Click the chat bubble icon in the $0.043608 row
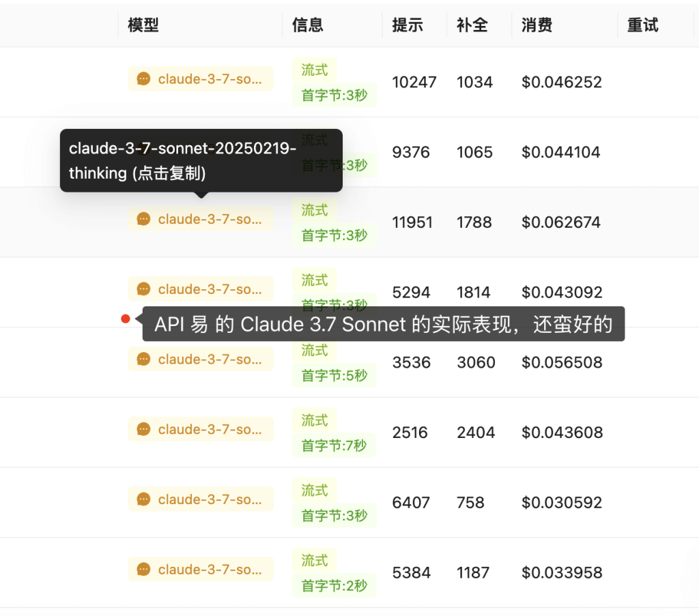The height and width of the screenshot is (616, 699). 143,430
